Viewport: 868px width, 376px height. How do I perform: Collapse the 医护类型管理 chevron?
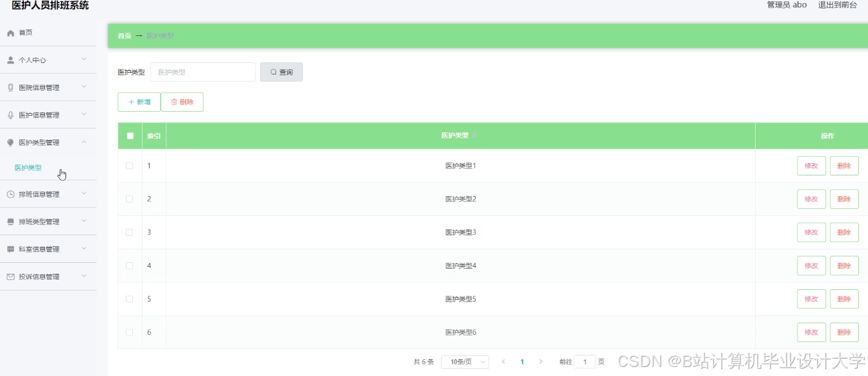[x=84, y=142]
